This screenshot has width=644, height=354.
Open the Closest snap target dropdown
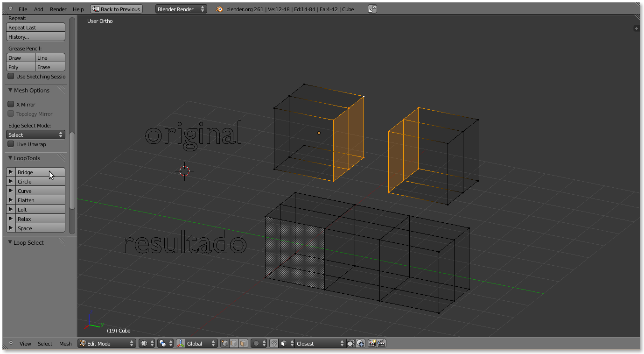320,344
